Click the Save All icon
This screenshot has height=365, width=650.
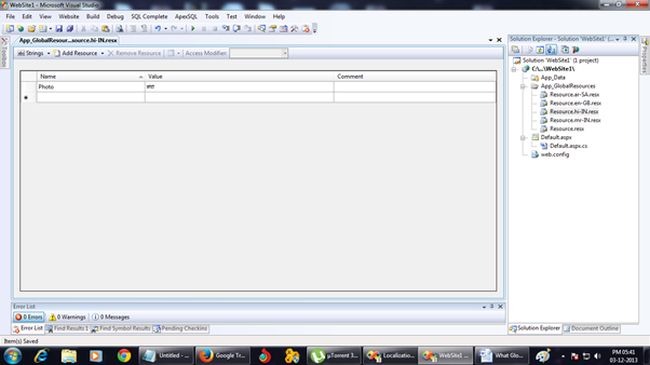click(70, 29)
